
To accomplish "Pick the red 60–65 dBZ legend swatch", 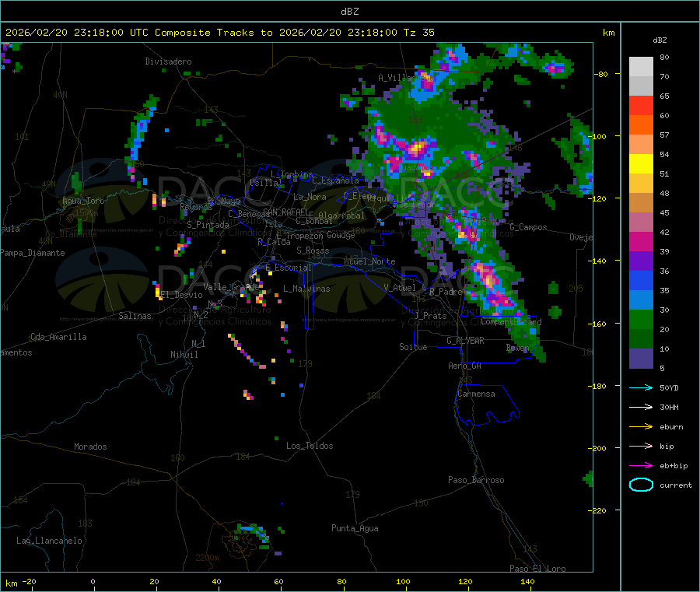I will click(641, 105).
